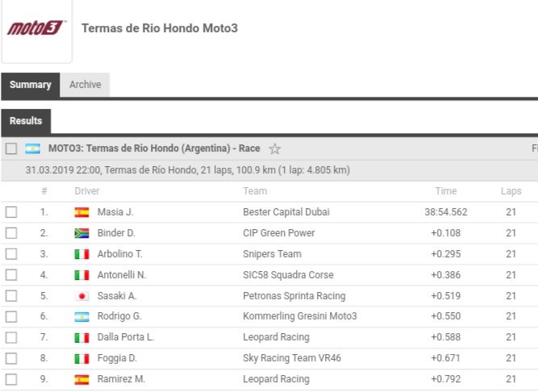
Task: Click the Moto3 logo image
Action: pos(36,29)
